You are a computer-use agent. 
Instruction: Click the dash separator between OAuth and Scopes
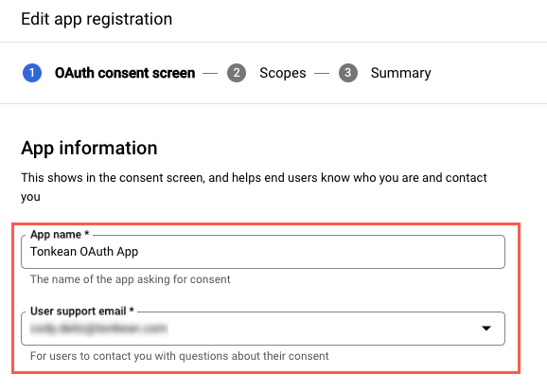click(x=210, y=73)
